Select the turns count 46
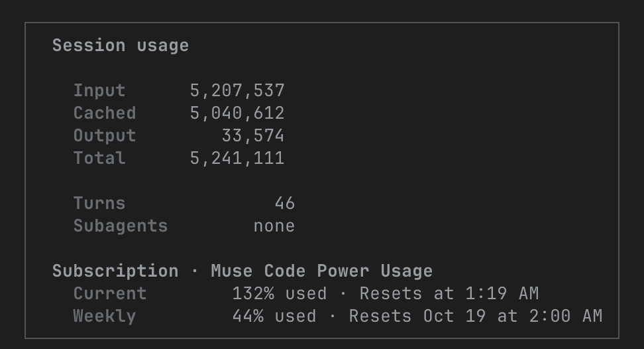 [x=285, y=204]
